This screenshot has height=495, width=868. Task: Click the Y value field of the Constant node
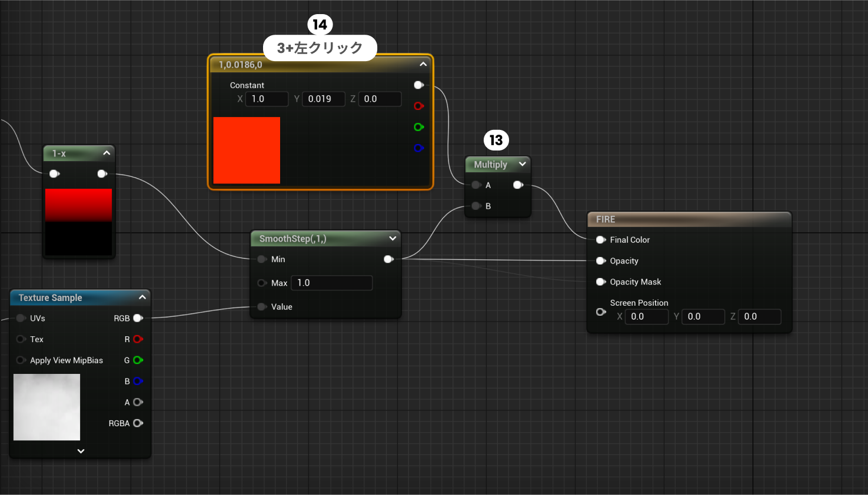pyautogui.click(x=323, y=99)
